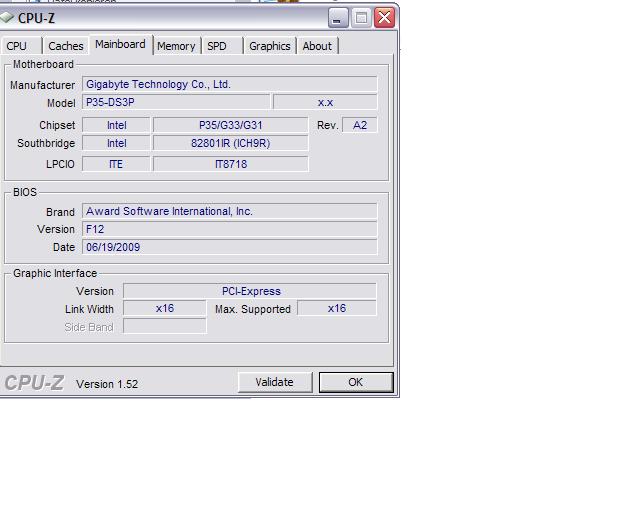The image size is (640, 512).
Task: Select the Mainboard tab
Action: pos(120,44)
